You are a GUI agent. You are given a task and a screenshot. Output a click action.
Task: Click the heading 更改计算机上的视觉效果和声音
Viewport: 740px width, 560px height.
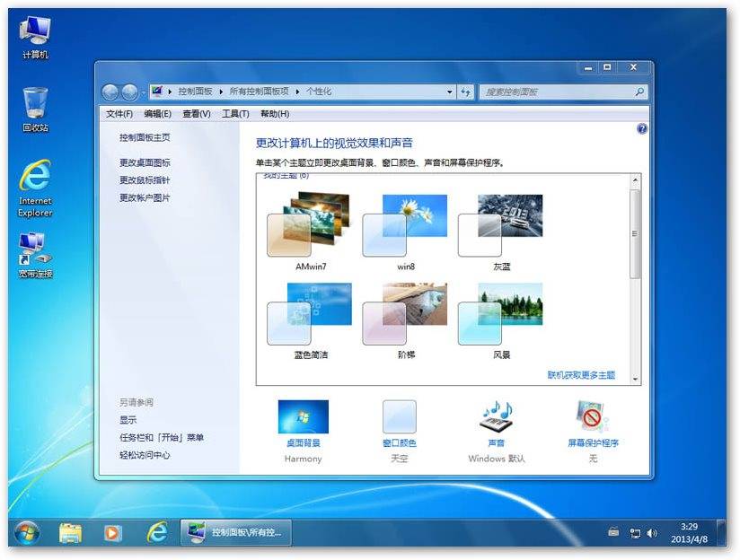point(335,143)
